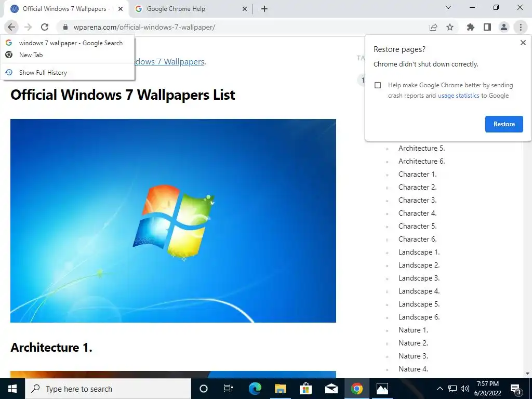532x399 pixels.
Task: Click the Back navigation arrow
Action: tap(11, 27)
